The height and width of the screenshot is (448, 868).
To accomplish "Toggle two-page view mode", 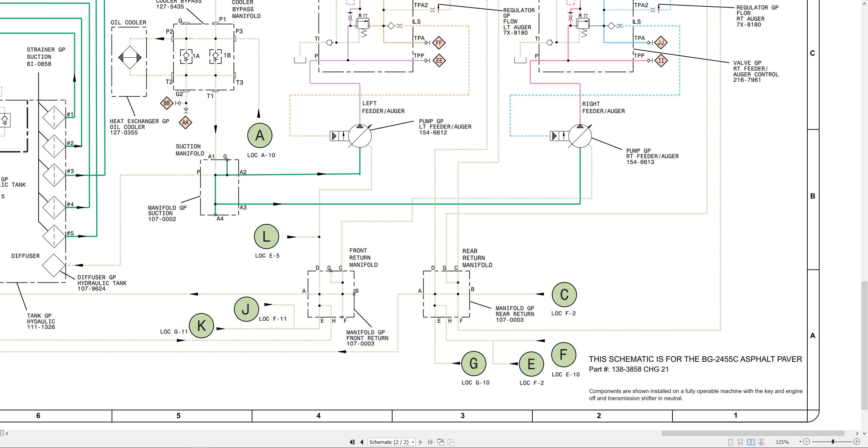I will pos(751,442).
